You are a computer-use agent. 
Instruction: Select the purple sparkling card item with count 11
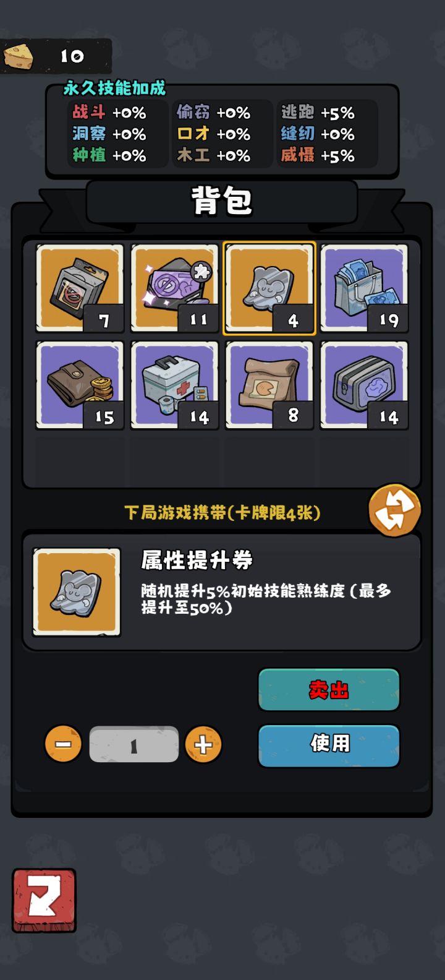(175, 288)
